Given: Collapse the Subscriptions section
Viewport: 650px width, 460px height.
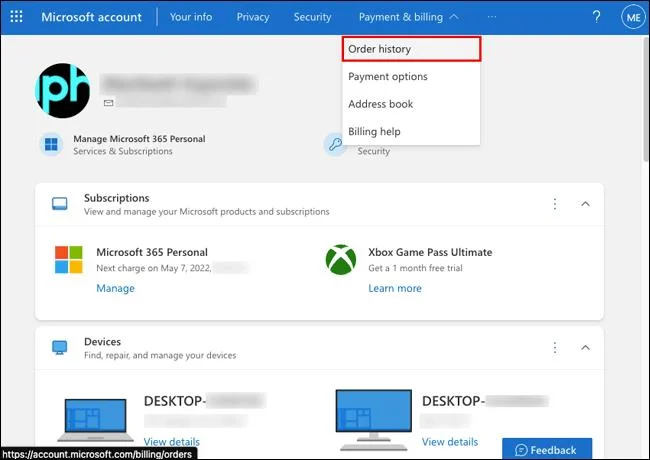Looking at the screenshot, I should [585, 203].
